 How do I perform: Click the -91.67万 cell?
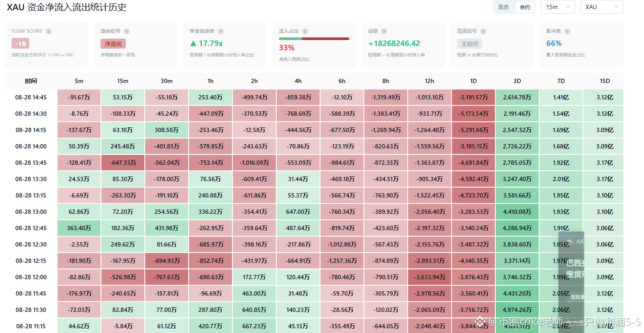tap(79, 97)
